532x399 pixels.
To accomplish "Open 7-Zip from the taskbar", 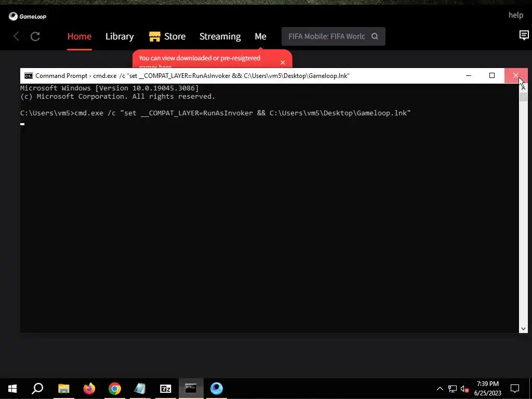I will click(166, 389).
